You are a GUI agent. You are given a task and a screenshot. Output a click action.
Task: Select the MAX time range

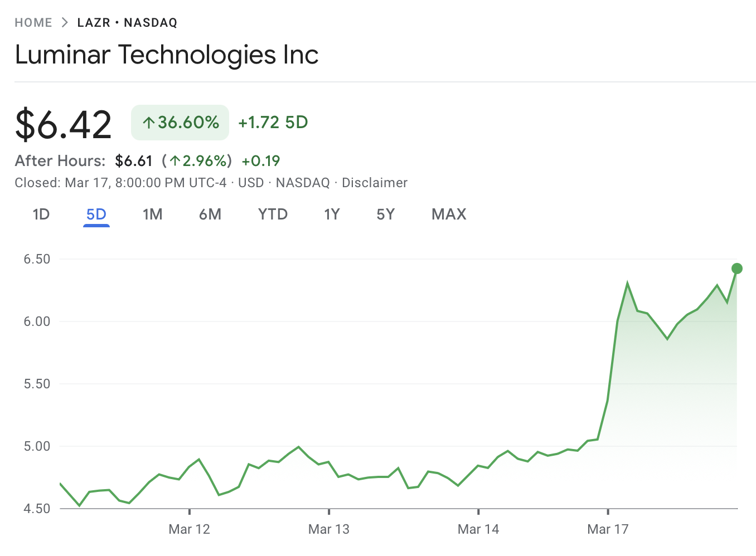[449, 214]
